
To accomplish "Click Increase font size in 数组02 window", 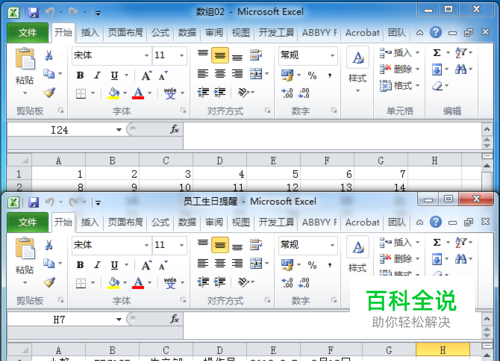I will pos(146,76).
